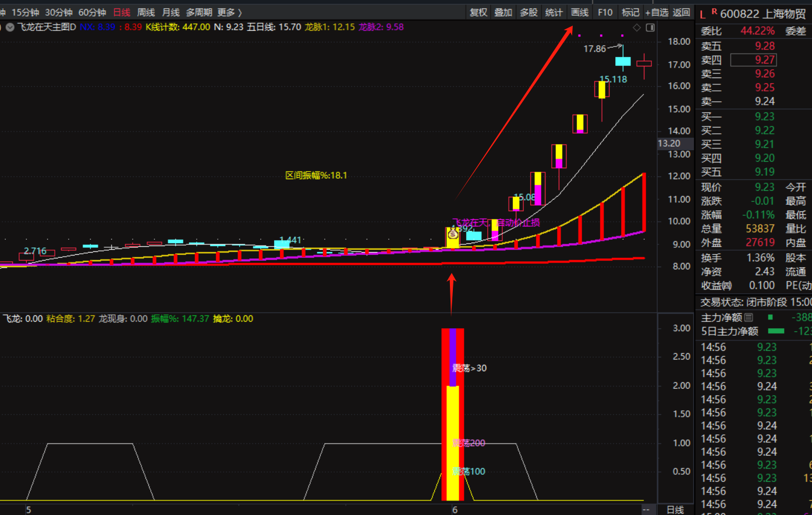Click the 卖四 price 9.27 field
The width and height of the screenshot is (812, 515).
753,60
